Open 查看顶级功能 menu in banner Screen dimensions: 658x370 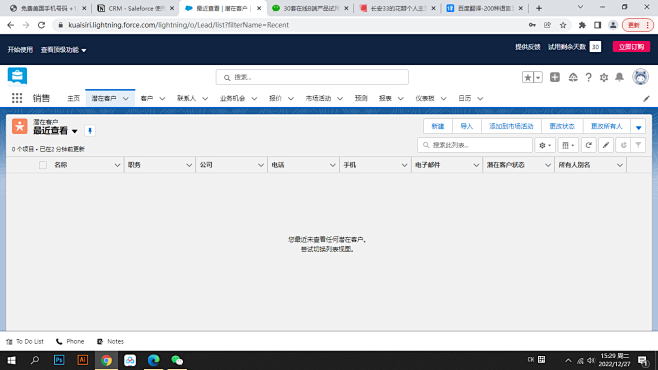[63, 50]
